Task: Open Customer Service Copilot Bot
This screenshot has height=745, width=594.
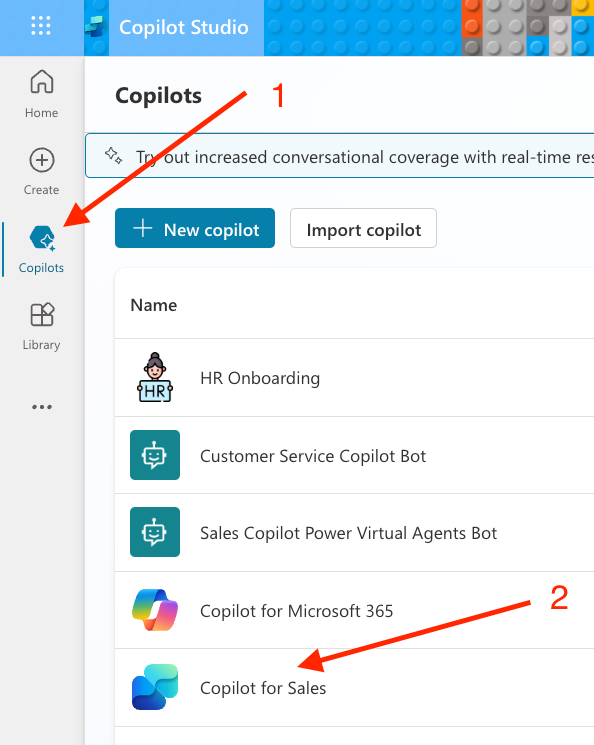Action: click(313, 456)
